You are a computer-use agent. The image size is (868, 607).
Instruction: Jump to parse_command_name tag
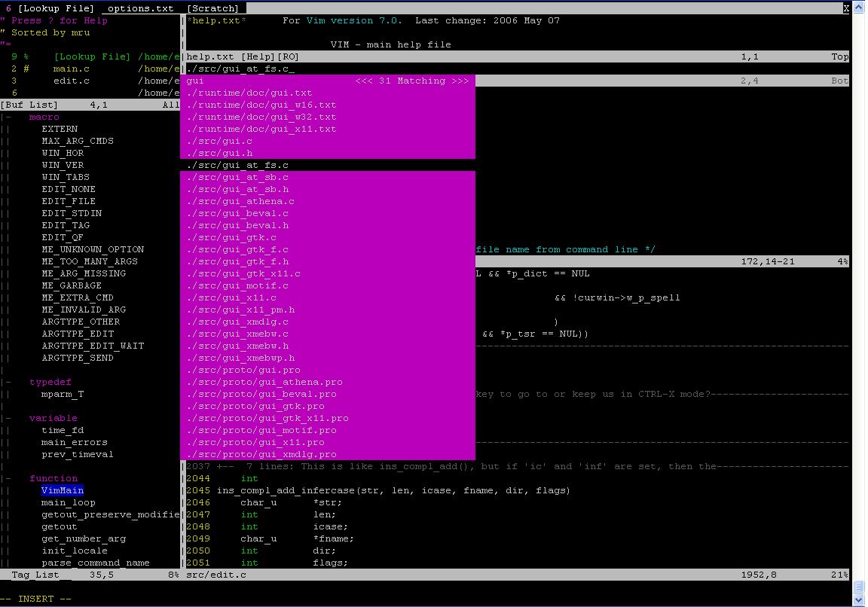click(95, 563)
